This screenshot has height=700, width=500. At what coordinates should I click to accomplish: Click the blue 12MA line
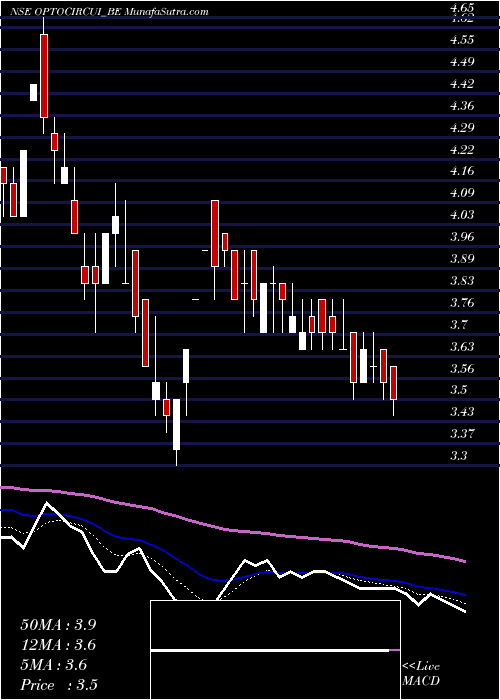[x=232, y=579]
